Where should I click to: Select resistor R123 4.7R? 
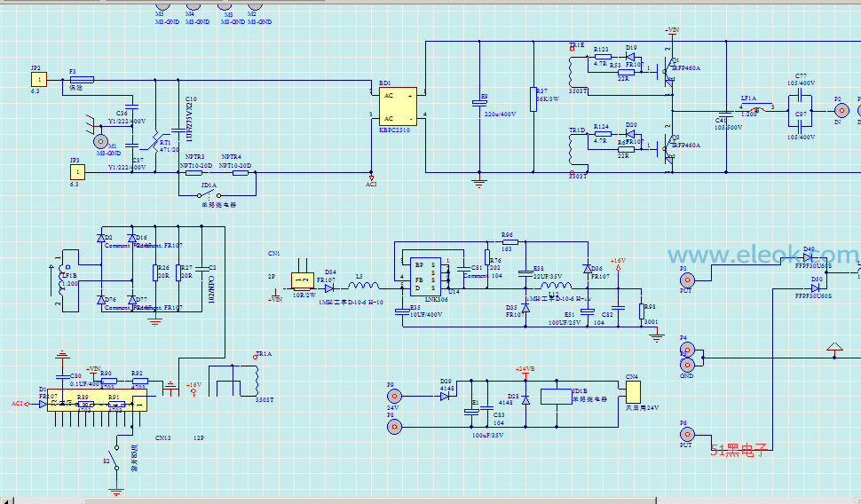603,57
